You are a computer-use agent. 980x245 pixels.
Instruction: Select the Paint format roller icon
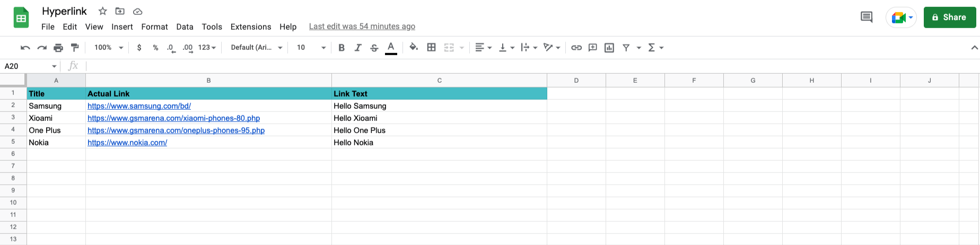tap(75, 48)
